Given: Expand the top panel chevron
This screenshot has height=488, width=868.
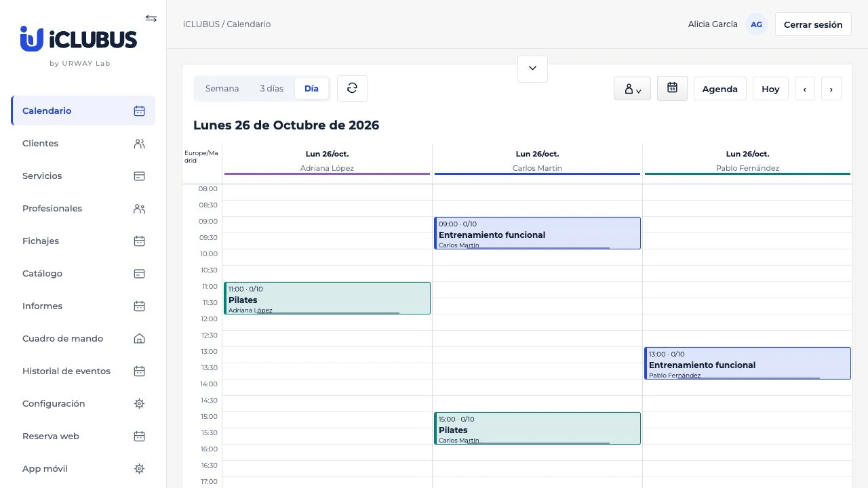Looking at the screenshot, I should click(x=532, y=68).
